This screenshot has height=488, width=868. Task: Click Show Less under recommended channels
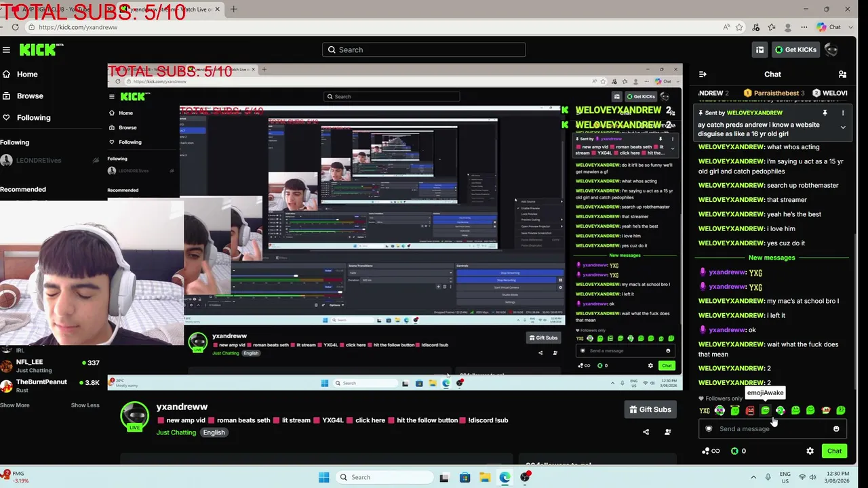click(85, 405)
